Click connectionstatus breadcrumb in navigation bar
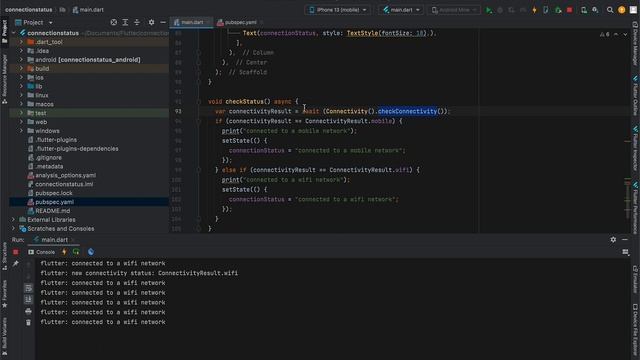The image size is (640, 360). click(x=29, y=10)
